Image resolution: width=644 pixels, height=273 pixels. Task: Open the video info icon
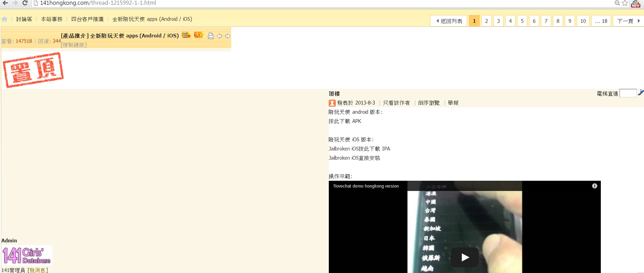tap(595, 186)
